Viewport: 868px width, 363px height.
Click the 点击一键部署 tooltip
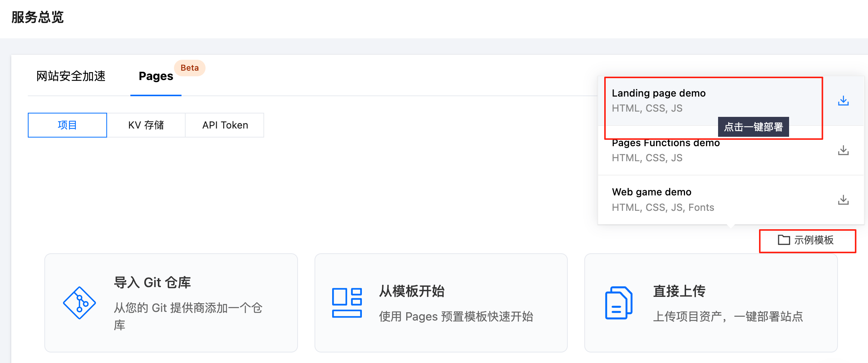[753, 127]
